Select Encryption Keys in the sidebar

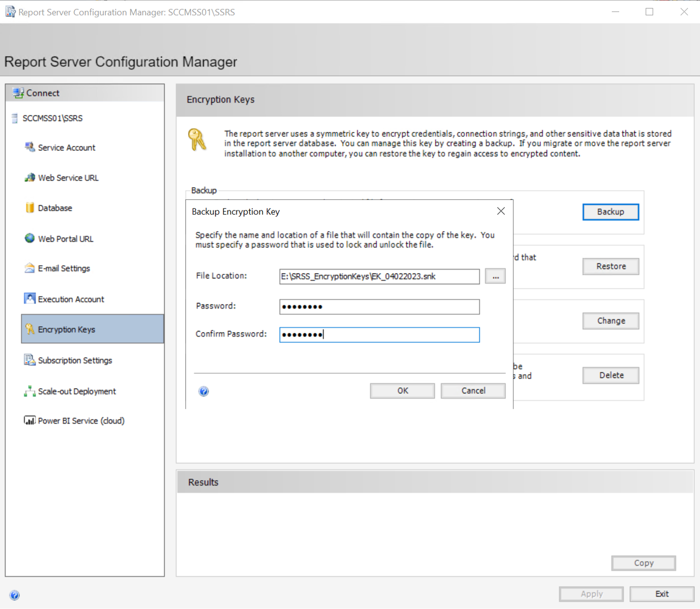click(93, 329)
